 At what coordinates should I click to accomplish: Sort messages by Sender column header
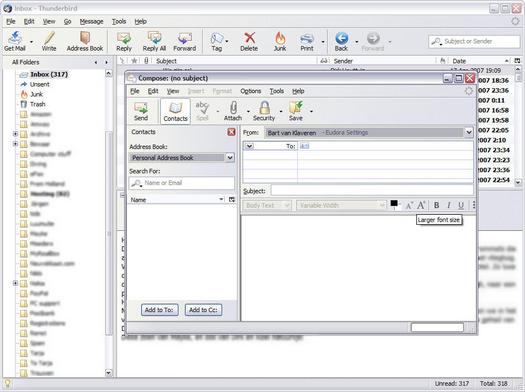[383, 61]
